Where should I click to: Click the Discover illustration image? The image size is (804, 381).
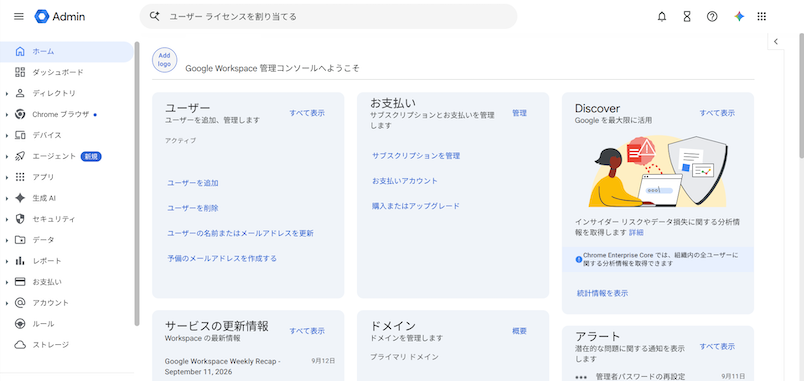(658, 171)
